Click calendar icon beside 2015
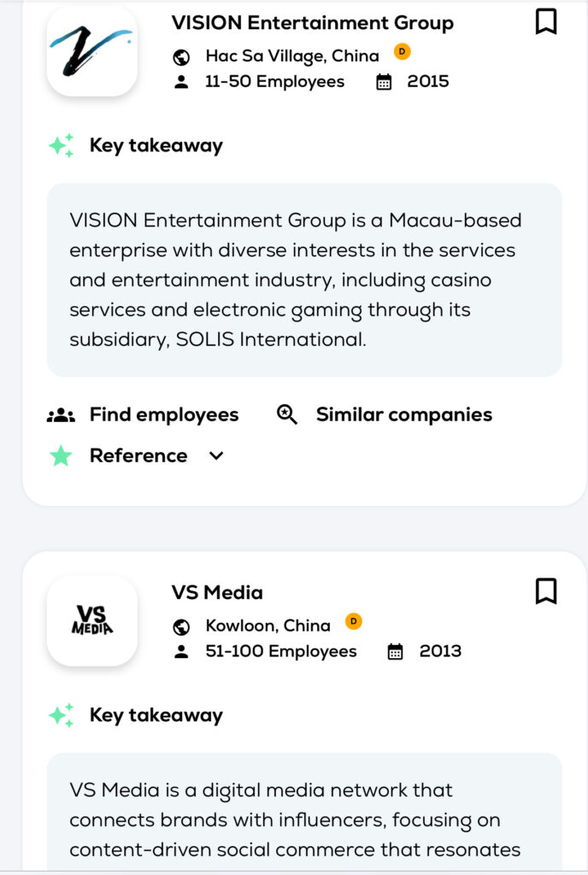This screenshot has height=875, width=588. (385, 82)
